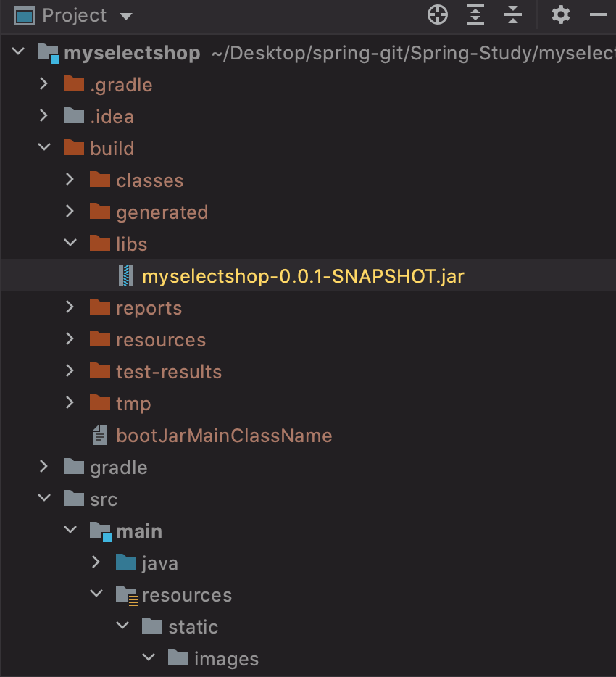This screenshot has width=616, height=677.
Task: Click the test-results folder icon
Action: pyautogui.click(x=100, y=371)
